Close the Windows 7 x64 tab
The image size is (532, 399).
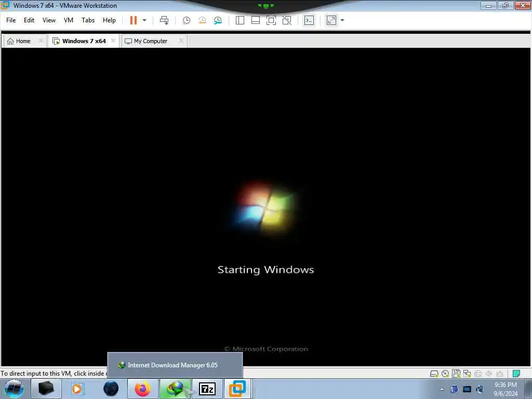[113, 41]
